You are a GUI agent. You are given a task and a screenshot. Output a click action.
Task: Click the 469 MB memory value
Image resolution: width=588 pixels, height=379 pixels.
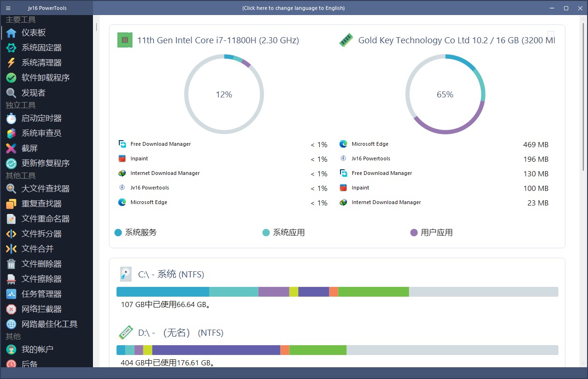pos(536,145)
